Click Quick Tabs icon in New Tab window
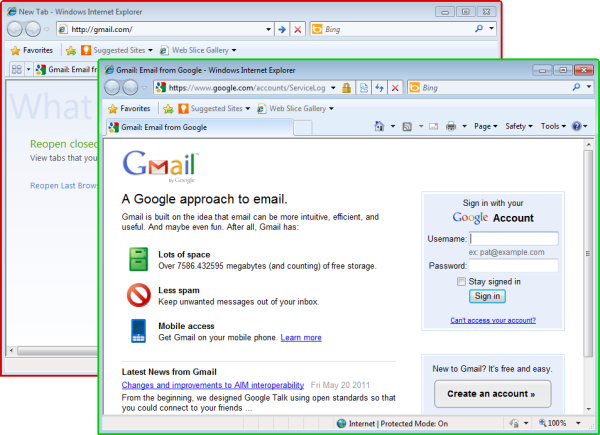 pos(16,69)
